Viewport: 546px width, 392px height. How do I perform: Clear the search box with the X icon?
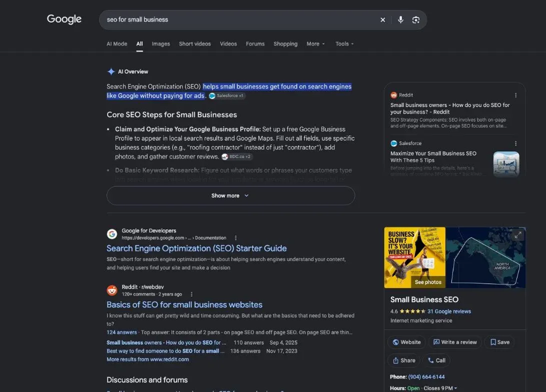[x=383, y=20]
